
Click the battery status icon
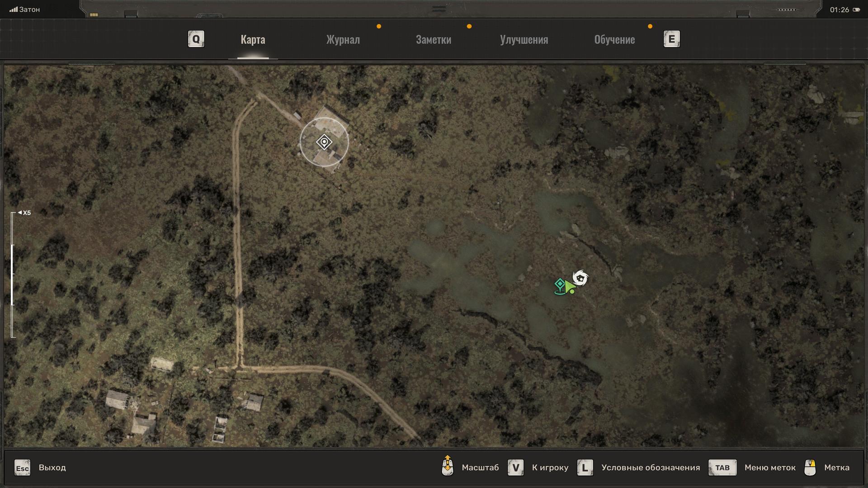(x=856, y=10)
